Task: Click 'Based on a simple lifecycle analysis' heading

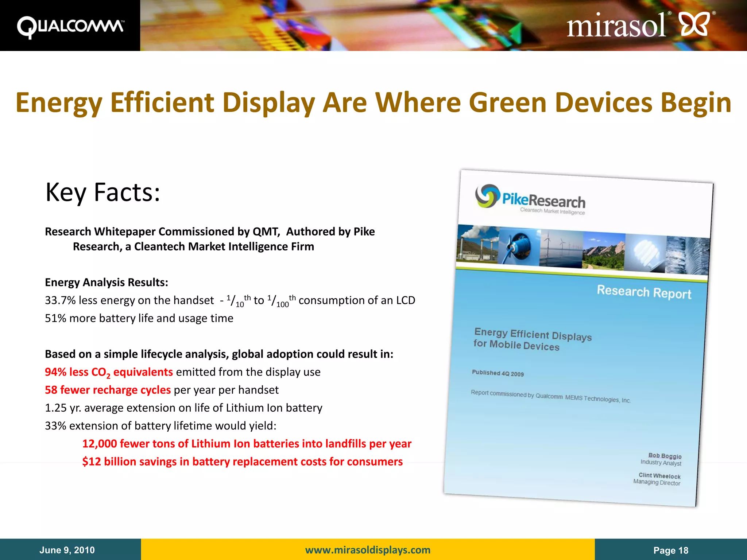Action: [219, 354]
